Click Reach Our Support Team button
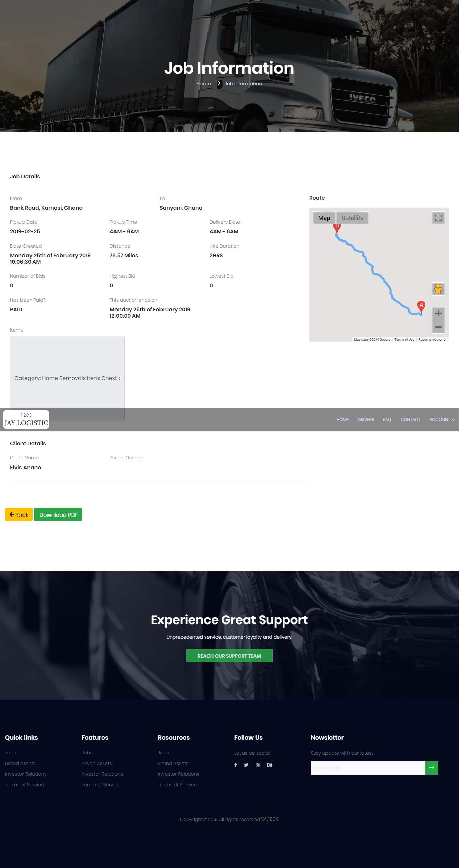Screen dimensions: 463x868 pyautogui.click(x=229, y=656)
